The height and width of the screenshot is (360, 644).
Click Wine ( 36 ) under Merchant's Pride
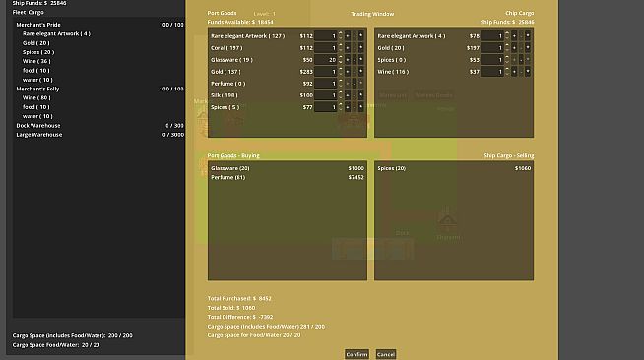(x=36, y=61)
